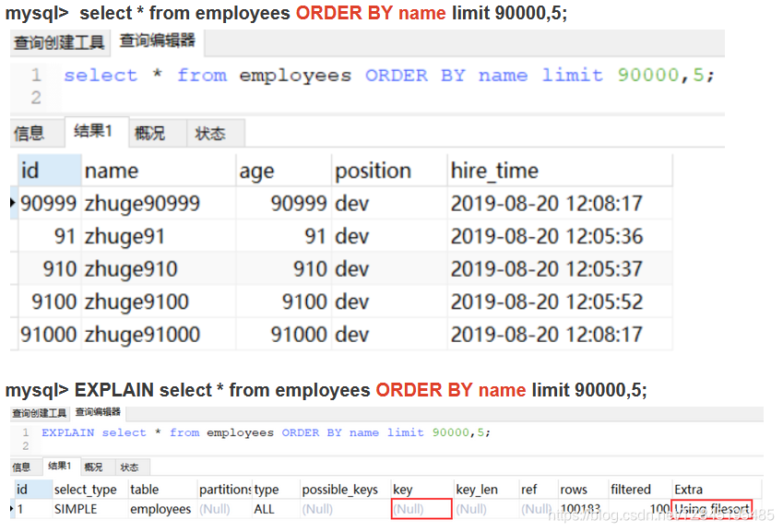Select id cell 9100
Image resolution: width=783 pixels, height=532 pixels.
click(50, 301)
